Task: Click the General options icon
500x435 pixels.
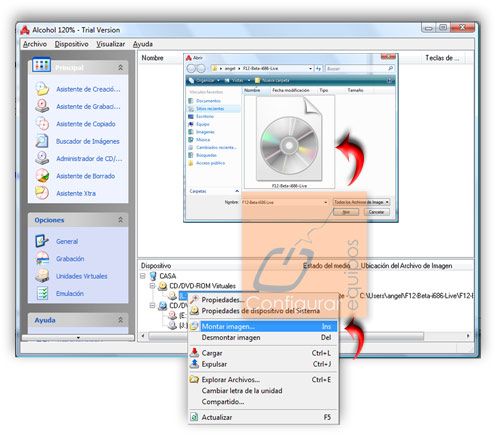Action: [x=42, y=241]
